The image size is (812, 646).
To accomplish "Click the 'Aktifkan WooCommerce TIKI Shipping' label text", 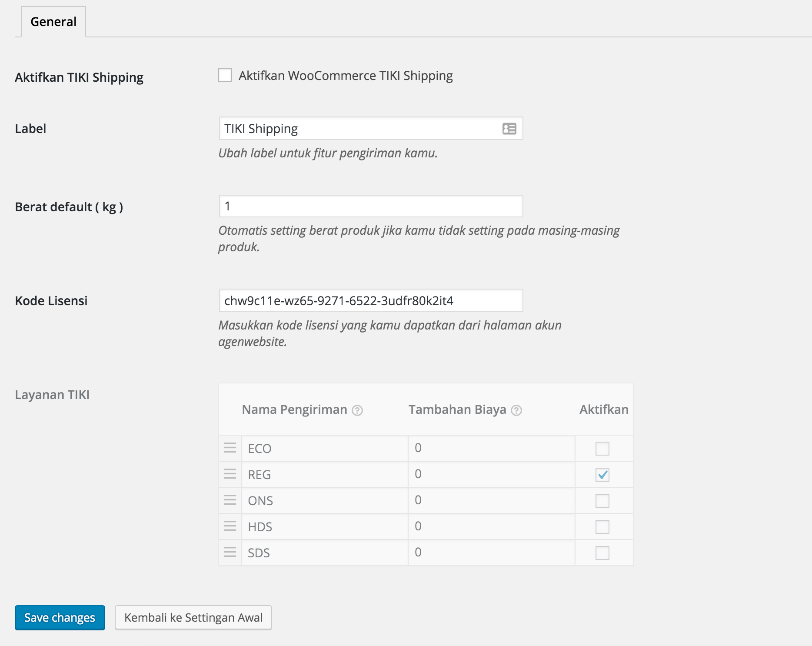I will coord(346,76).
